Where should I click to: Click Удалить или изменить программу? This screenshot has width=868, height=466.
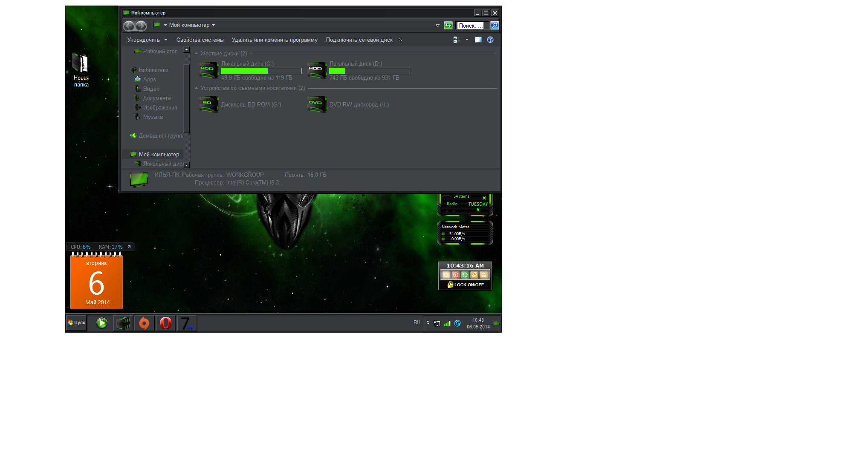275,40
